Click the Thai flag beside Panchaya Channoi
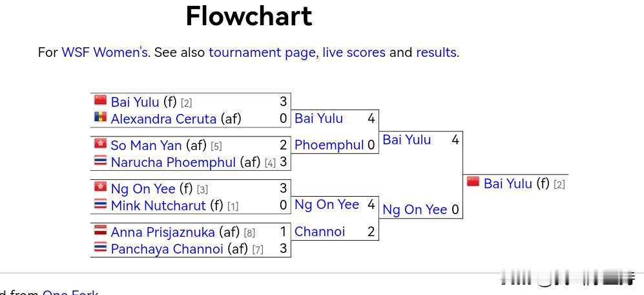Screen dimensions: 644x295 click(x=100, y=248)
